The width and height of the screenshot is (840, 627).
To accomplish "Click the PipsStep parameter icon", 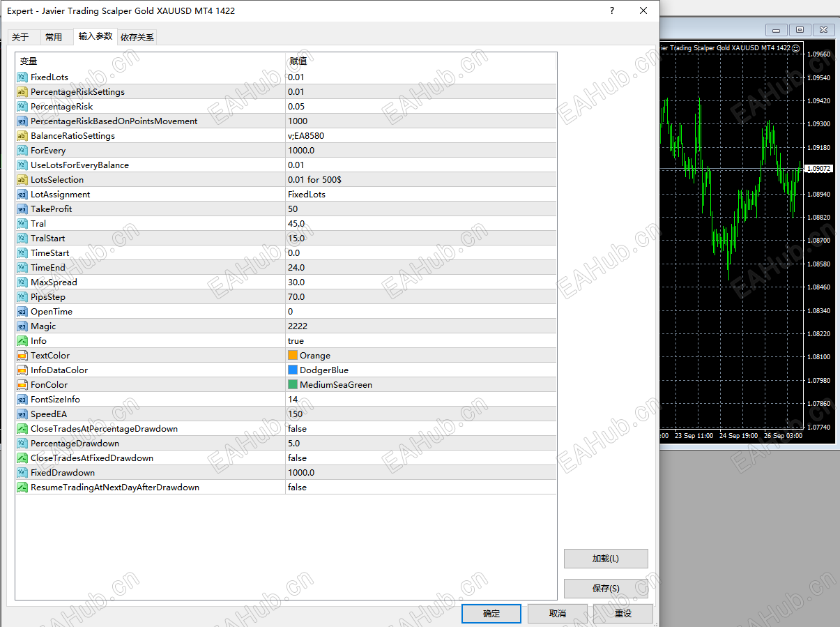I will (22, 297).
